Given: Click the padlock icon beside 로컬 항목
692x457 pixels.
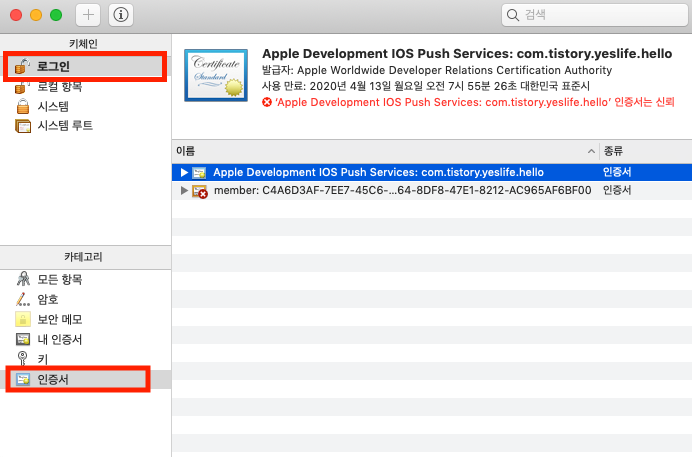Looking at the screenshot, I should [x=22, y=87].
